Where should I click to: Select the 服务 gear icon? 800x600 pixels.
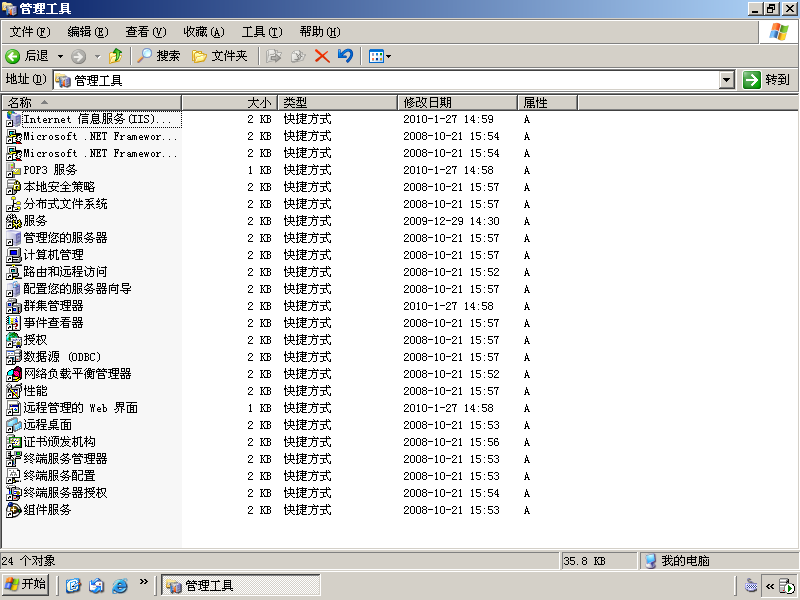13,221
